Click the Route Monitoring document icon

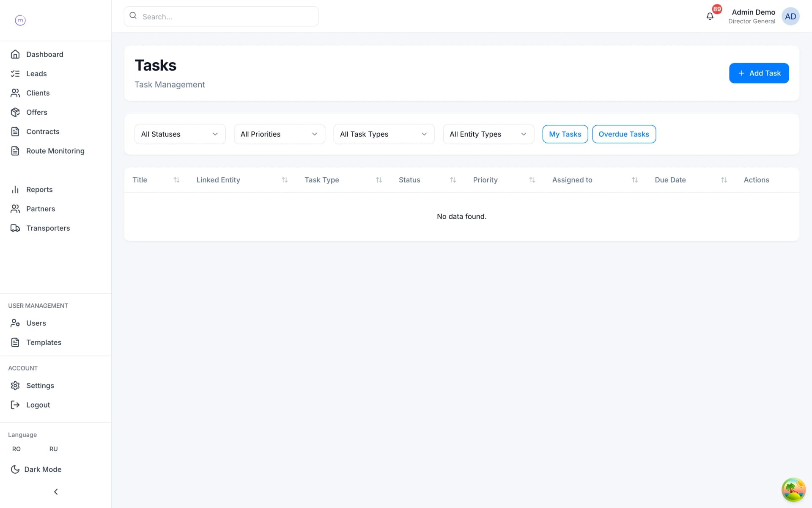(15, 151)
